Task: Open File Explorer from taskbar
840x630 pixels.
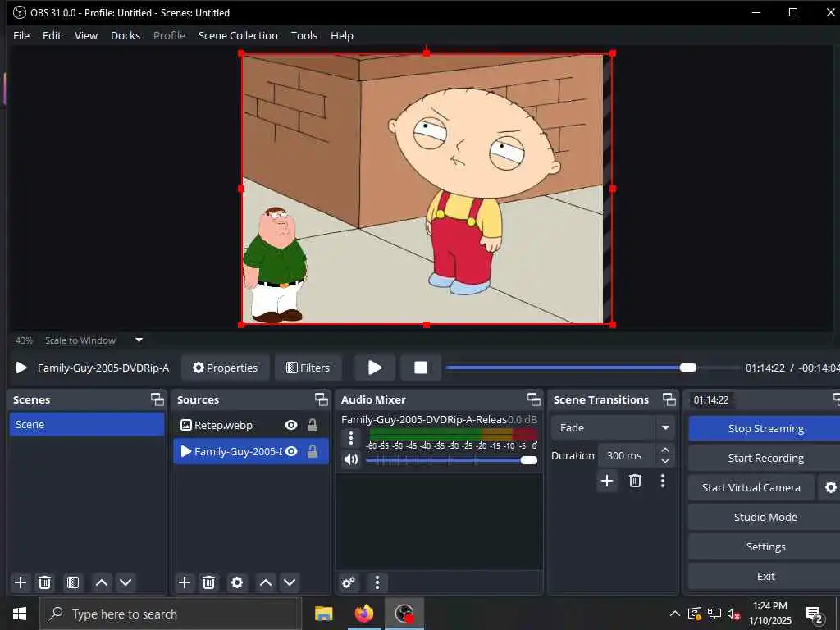Action: click(323, 614)
